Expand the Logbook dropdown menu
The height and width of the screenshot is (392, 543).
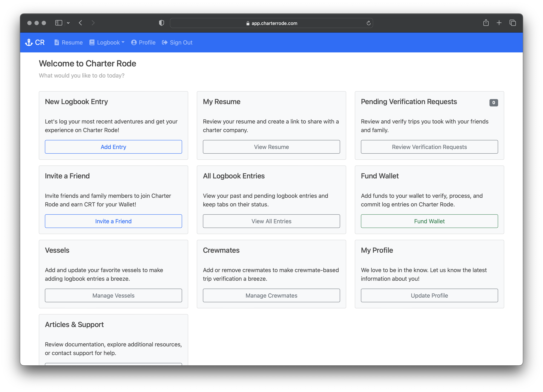(107, 42)
